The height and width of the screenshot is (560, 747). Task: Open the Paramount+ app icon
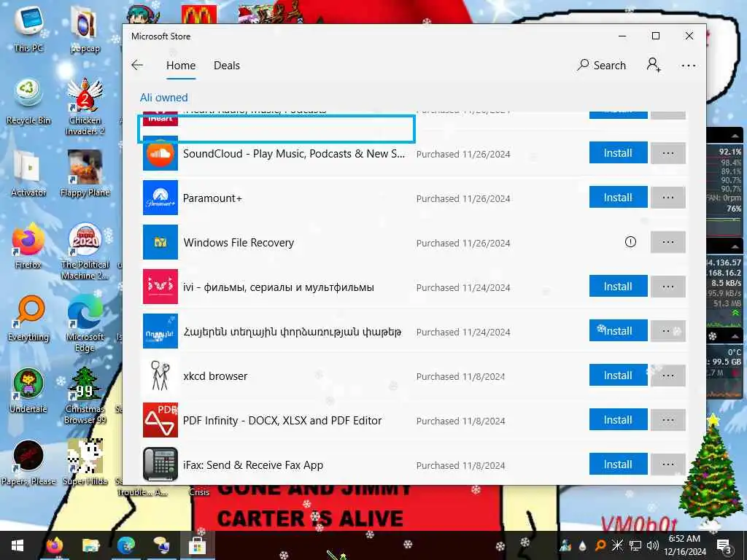(x=160, y=198)
